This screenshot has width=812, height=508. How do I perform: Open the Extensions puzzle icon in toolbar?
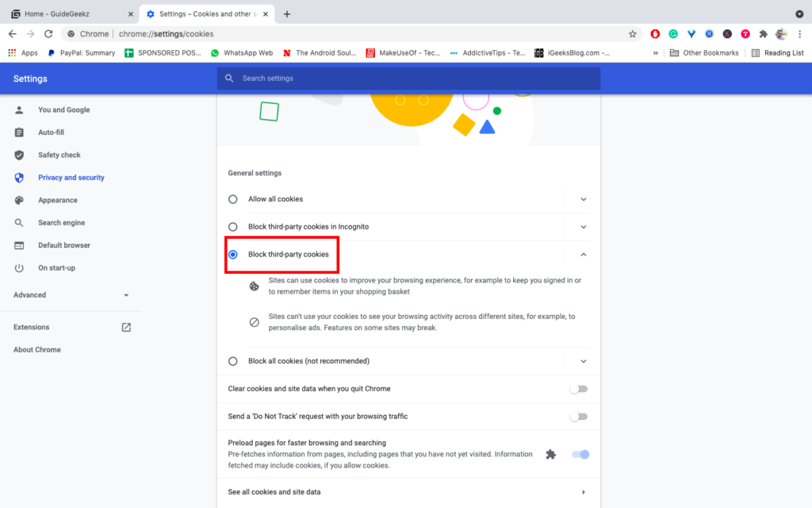(x=764, y=33)
